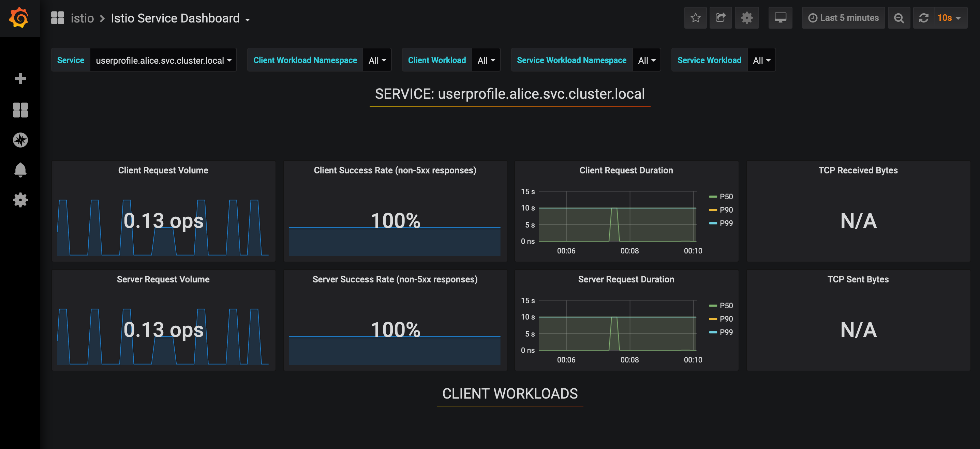
Task: Open the Configuration gear in sidebar
Action: pos(20,200)
